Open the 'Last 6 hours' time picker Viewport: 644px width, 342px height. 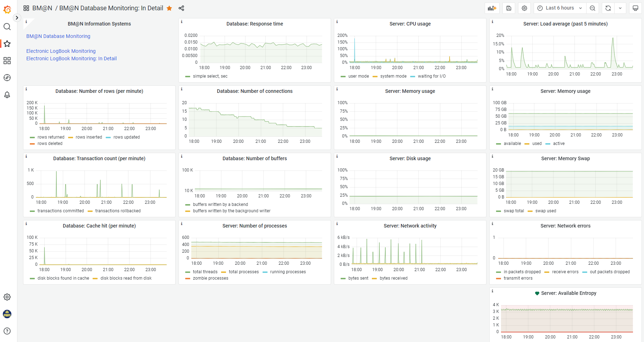click(x=560, y=8)
